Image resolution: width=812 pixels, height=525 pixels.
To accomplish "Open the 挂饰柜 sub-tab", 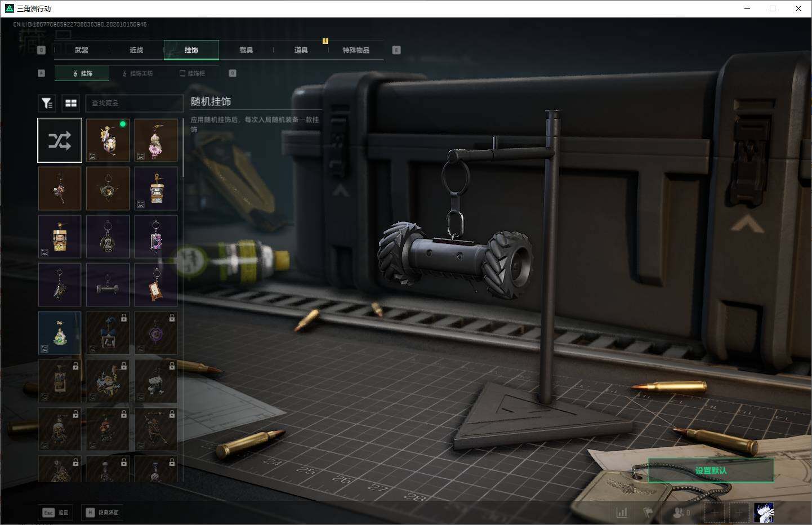I will [x=193, y=73].
